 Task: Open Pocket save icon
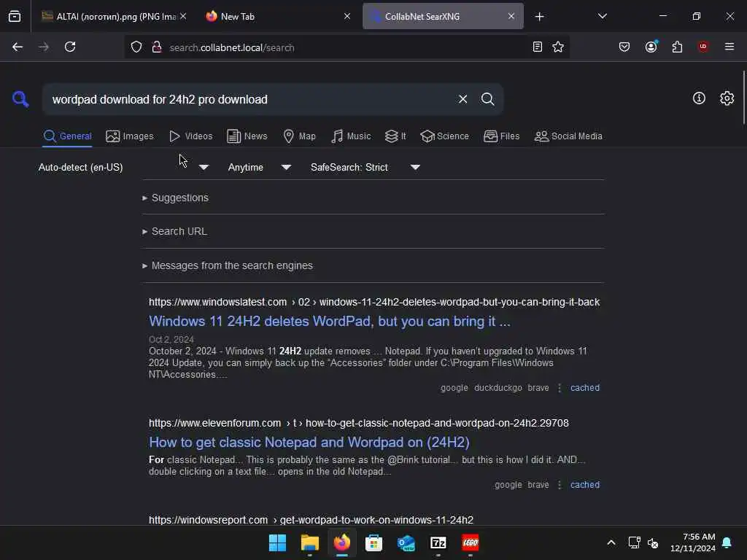pos(624,47)
